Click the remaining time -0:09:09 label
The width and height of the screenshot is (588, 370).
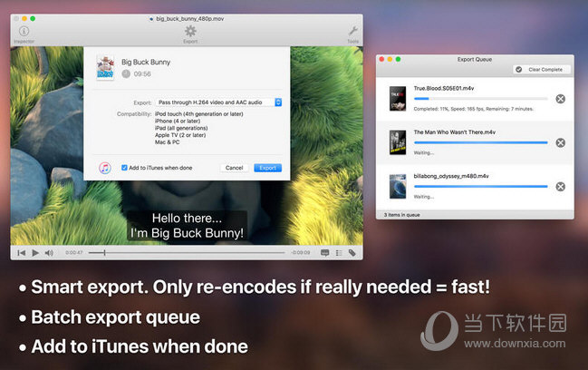[301, 252]
